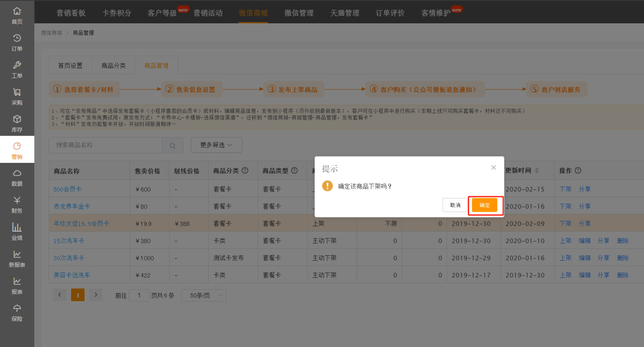Open product 500会员卡 link
Viewport: 644px width, 347px height.
click(x=67, y=189)
